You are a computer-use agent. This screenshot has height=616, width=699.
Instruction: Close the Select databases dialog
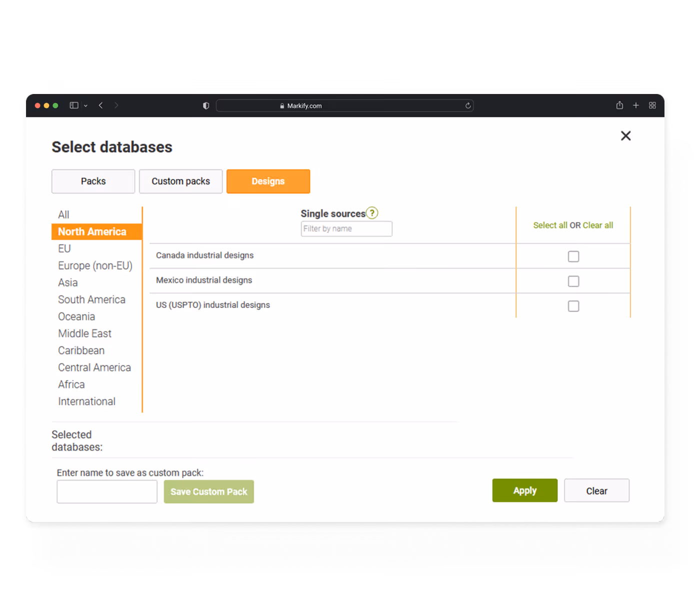tap(625, 136)
